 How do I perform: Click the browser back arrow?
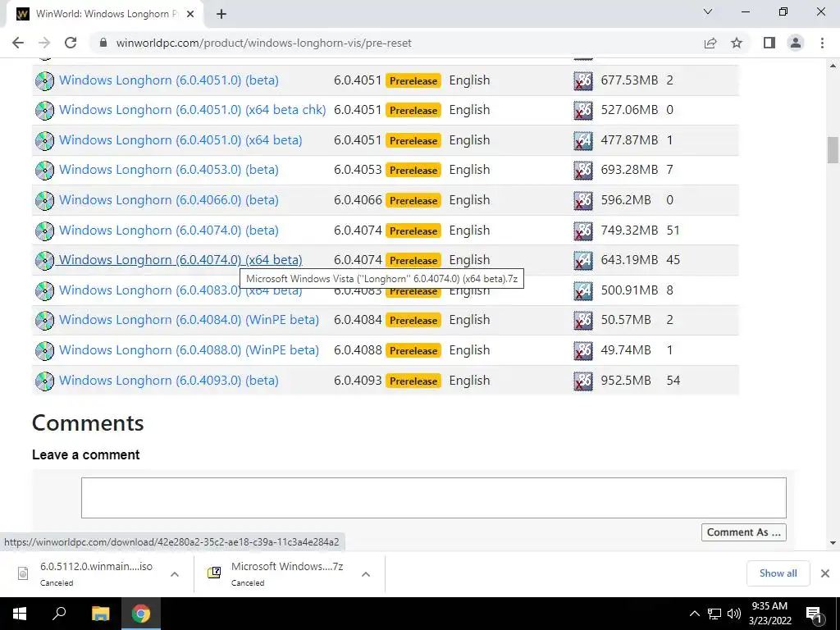click(x=18, y=43)
